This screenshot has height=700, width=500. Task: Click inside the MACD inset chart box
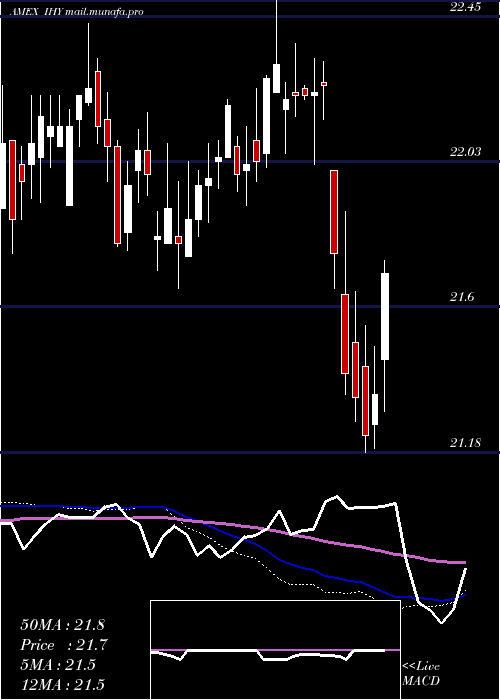(275, 650)
